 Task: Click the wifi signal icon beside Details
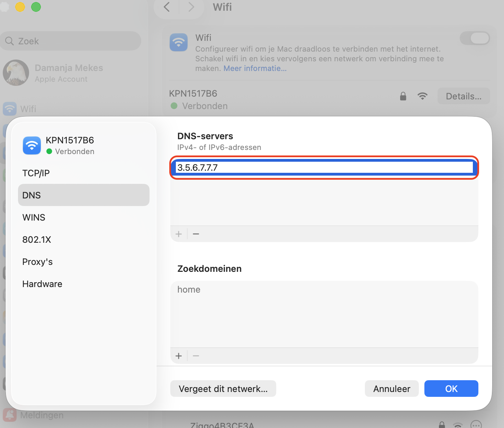pos(423,96)
